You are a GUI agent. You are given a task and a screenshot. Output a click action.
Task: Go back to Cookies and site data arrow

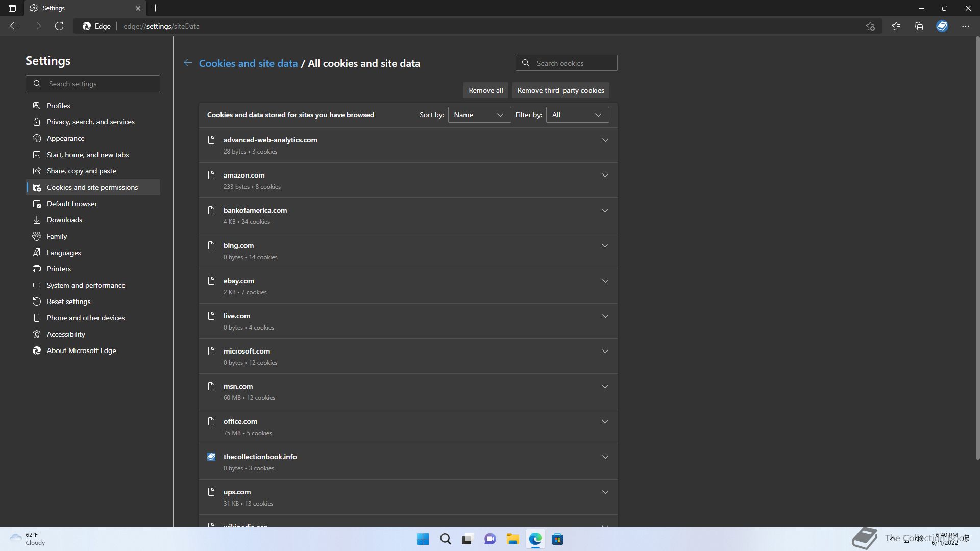point(188,63)
